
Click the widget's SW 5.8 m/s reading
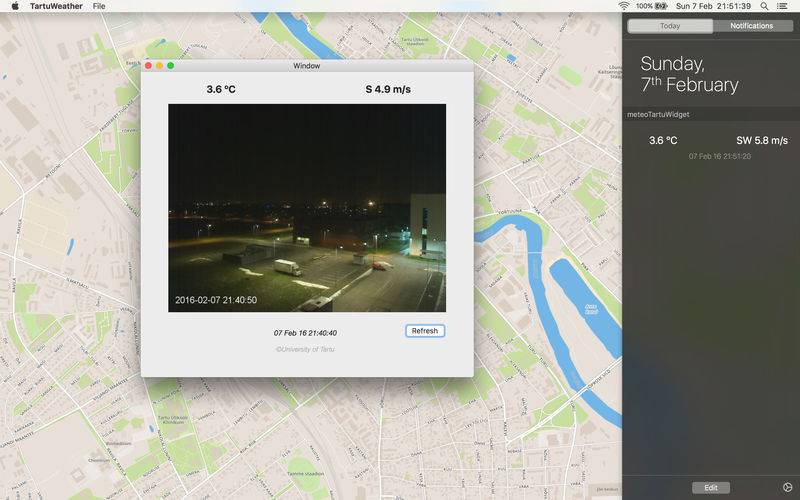762,140
